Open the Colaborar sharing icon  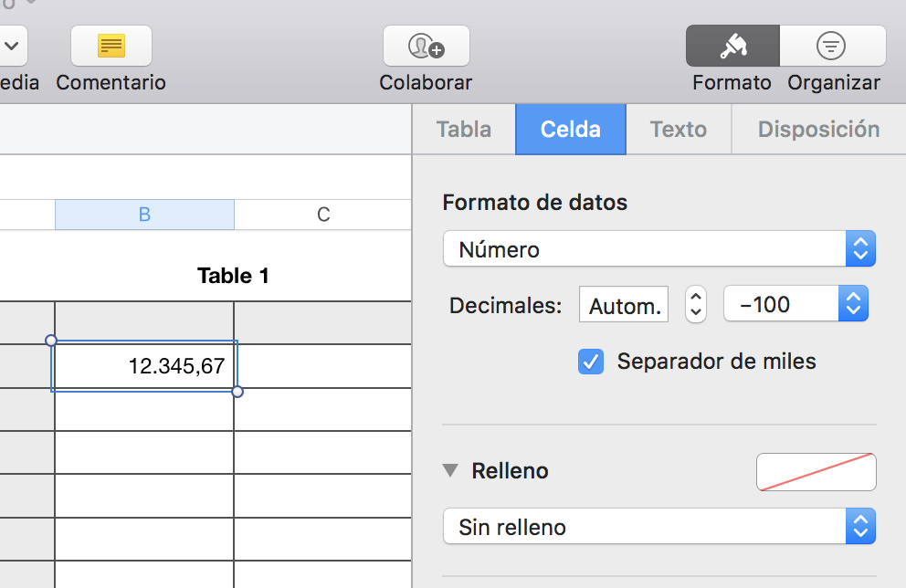(x=426, y=46)
